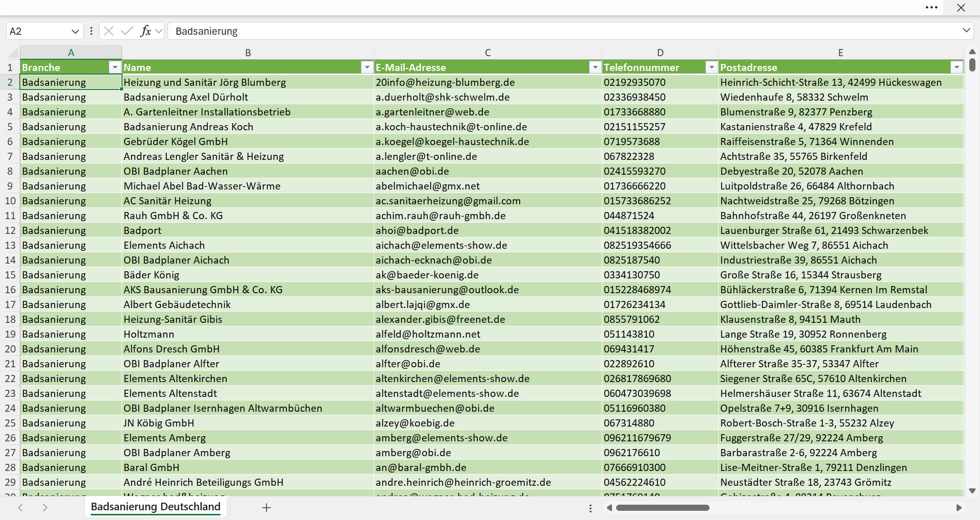The image size is (980, 520).
Task: Select row 15 header
Action: 10,275
